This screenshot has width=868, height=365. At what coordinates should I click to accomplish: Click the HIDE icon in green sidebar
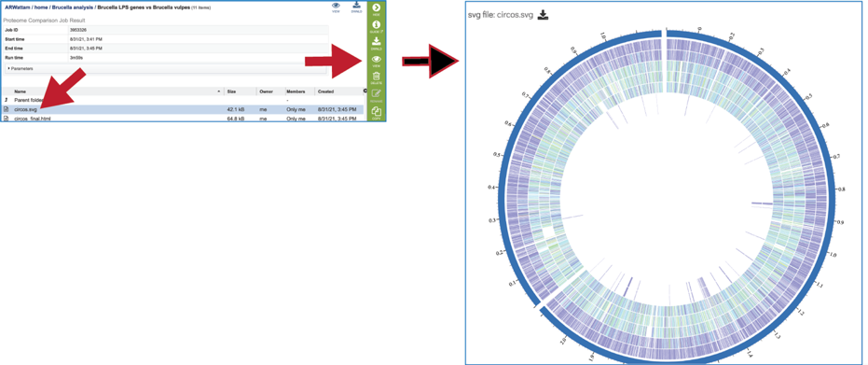point(376,9)
